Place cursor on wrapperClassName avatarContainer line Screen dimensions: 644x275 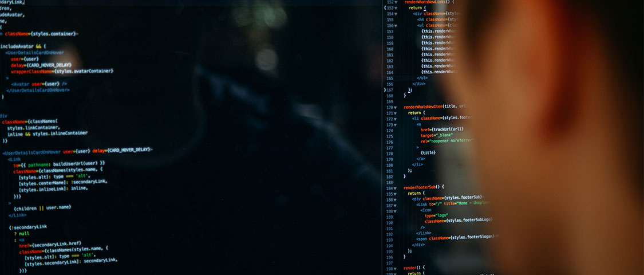[62, 72]
